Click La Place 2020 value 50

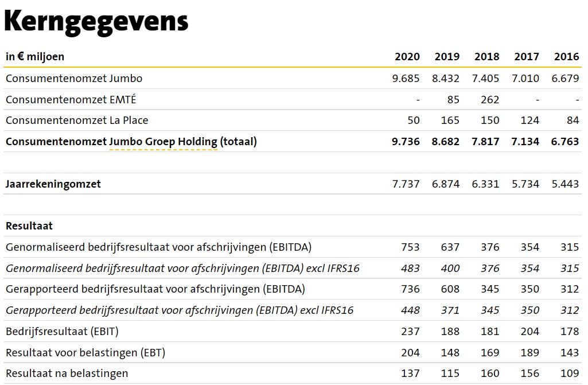coord(414,120)
